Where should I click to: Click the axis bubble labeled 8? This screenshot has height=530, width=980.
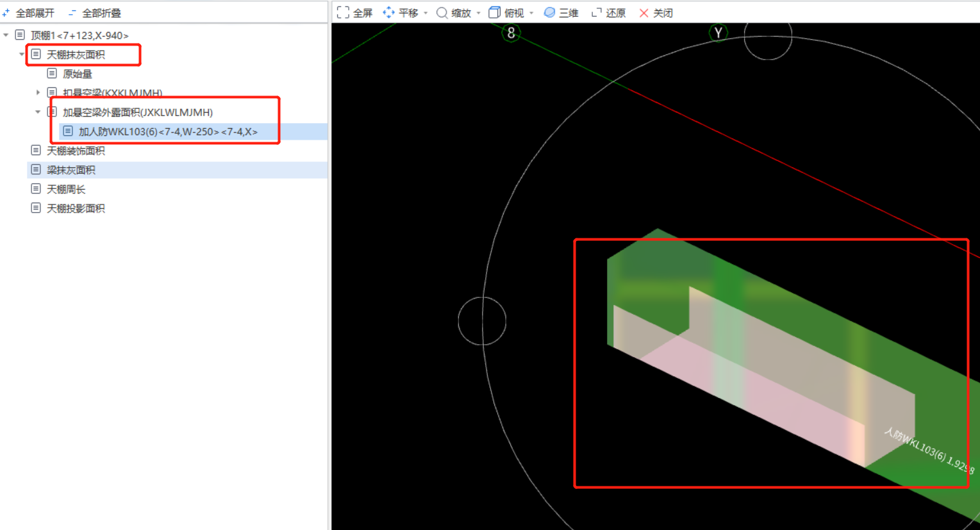[x=511, y=33]
